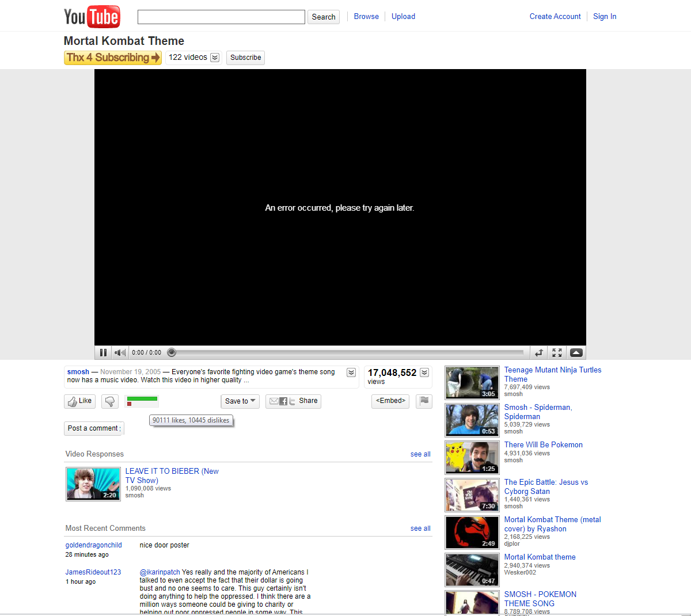The height and width of the screenshot is (616, 691).
Task: Like the video with thumbs-up button
Action: click(x=80, y=401)
